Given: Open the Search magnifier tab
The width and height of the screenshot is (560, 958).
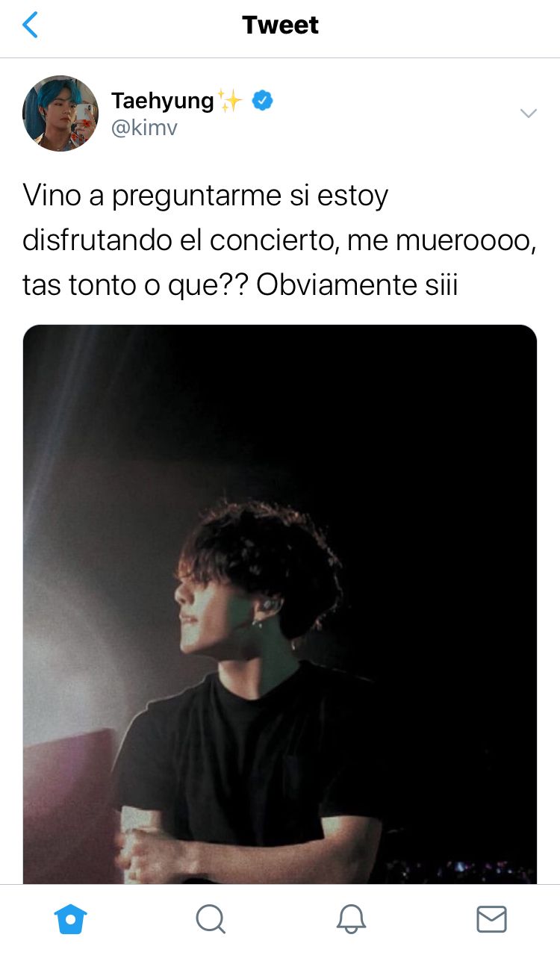Looking at the screenshot, I should (x=211, y=919).
